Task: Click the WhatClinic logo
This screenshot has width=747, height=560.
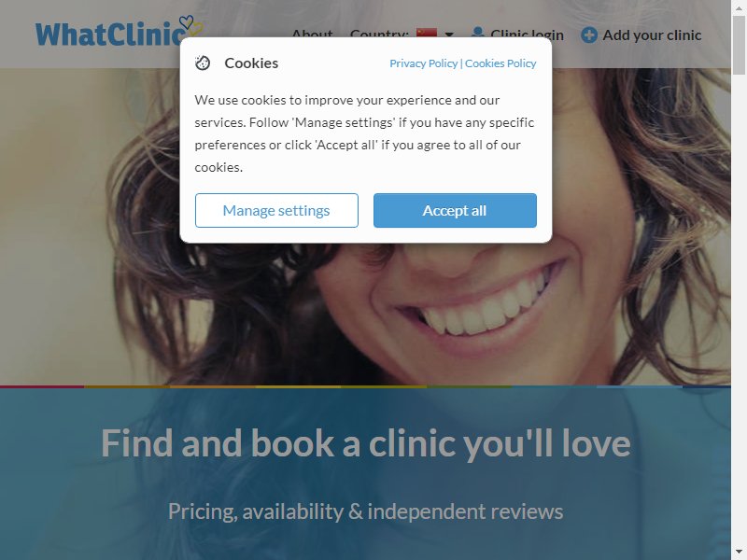Action: click(120, 32)
